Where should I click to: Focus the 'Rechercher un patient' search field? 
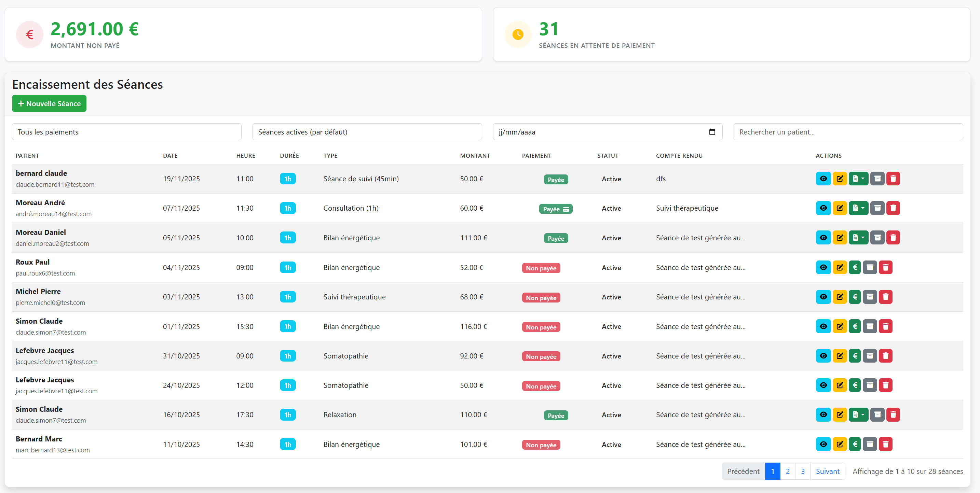point(848,132)
